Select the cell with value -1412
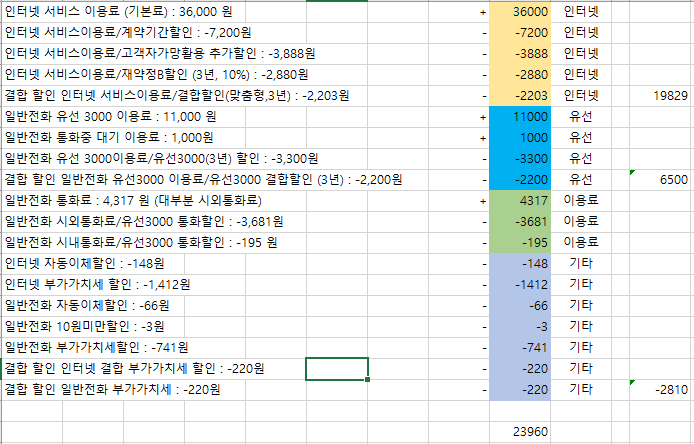The height and width of the screenshot is (444, 694). [520, 284]
